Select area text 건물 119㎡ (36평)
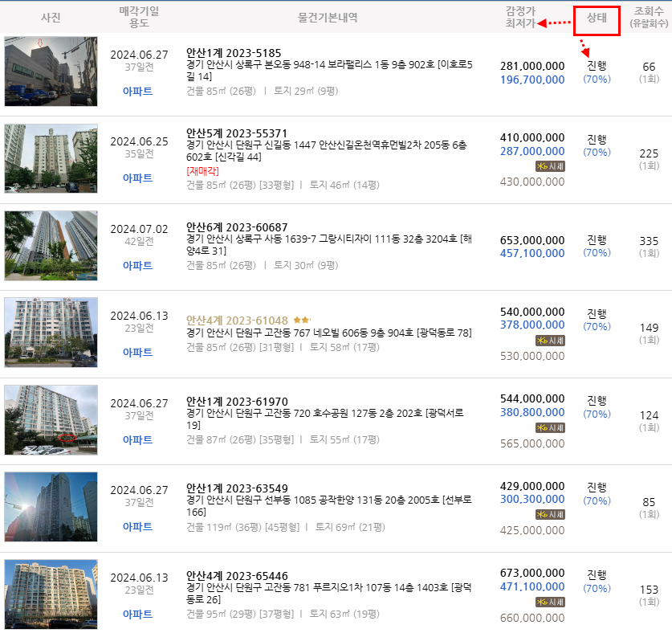This screenshot has height=633, width=672. [222, 527]
